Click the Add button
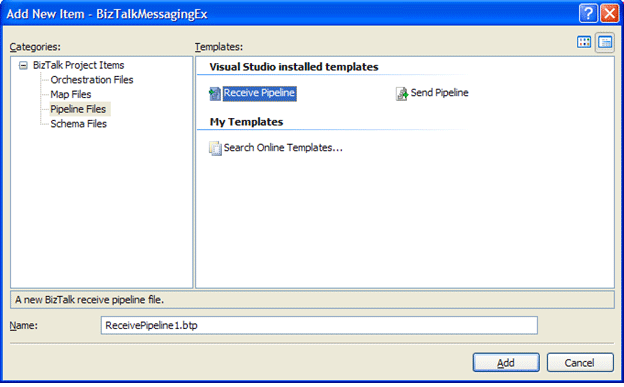 [506, 363]
